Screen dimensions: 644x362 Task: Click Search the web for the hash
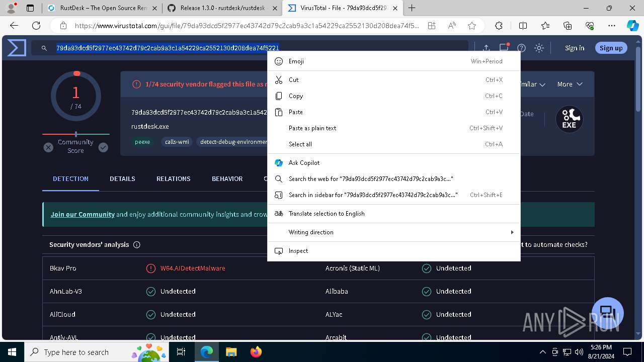tap(393, 179)
